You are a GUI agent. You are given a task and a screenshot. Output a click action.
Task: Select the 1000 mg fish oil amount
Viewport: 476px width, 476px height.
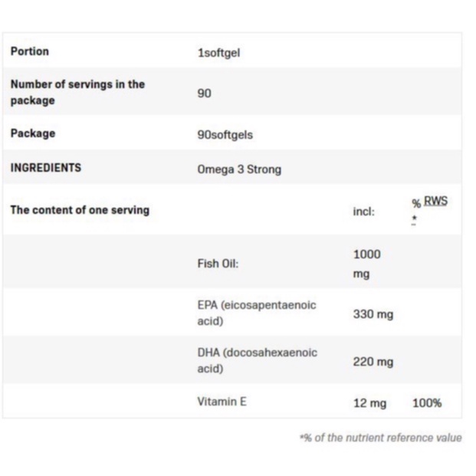tap(366, 264)
